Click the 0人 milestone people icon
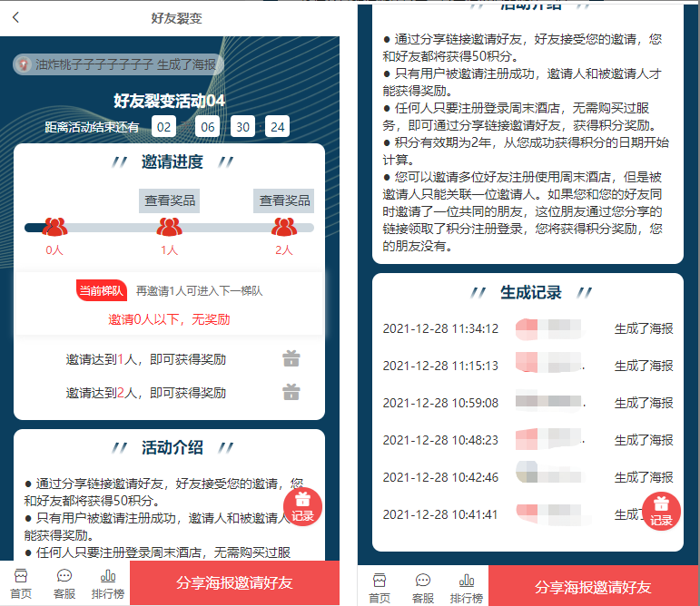This screenshot has height=606, width=700. 54,228
